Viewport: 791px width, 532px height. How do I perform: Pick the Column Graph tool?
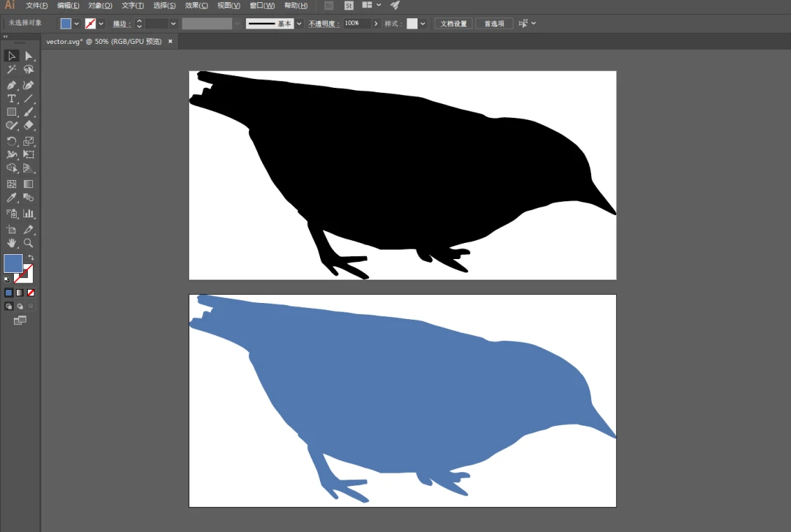[x=29, y=214]
